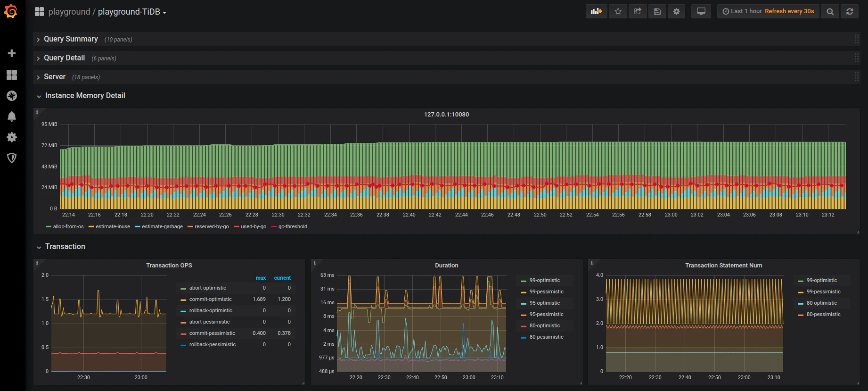Viewport: 868px width, 391px height.
Task: Open the Explore compass icon
Action: (12, 96)
